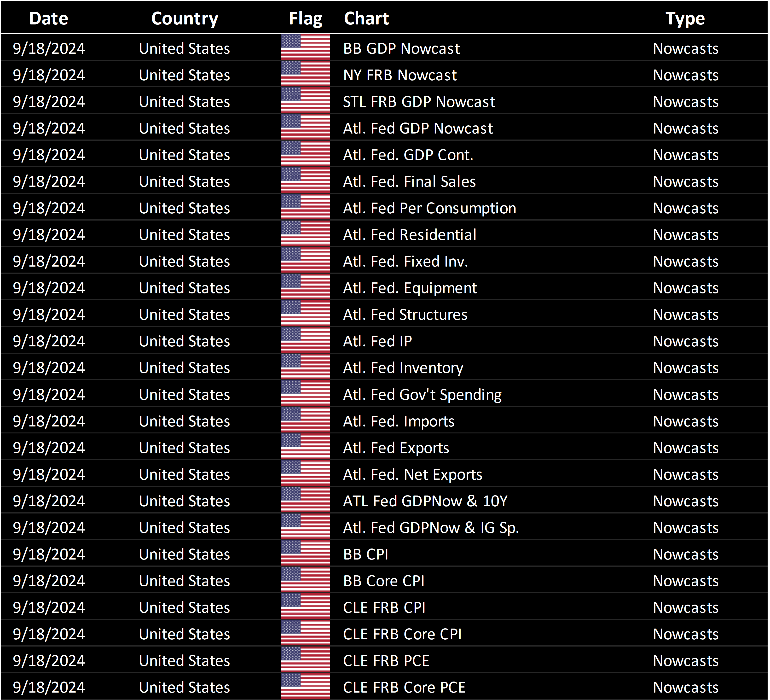Select Atl. Fed Gov't Spending chart entry
The image size is (770, 700).
[422, 394]
